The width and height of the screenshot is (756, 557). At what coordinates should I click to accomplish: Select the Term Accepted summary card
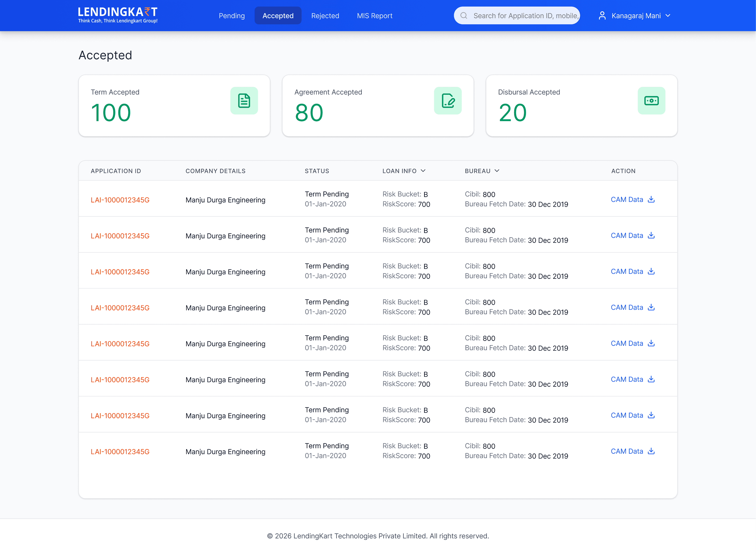174,106
